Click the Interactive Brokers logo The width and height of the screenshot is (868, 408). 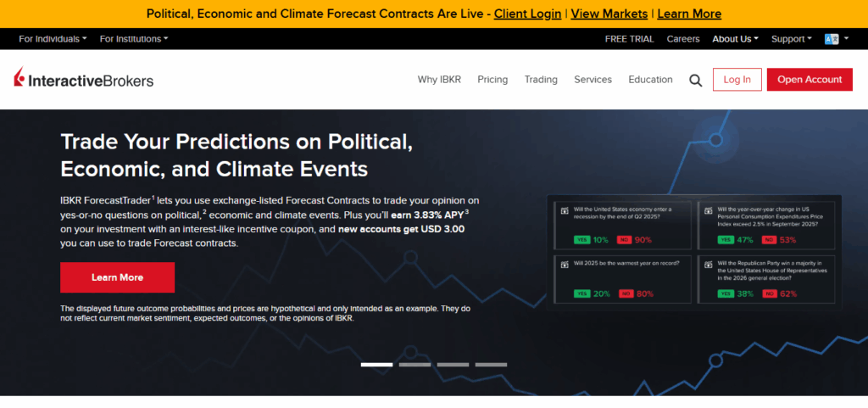84,79
